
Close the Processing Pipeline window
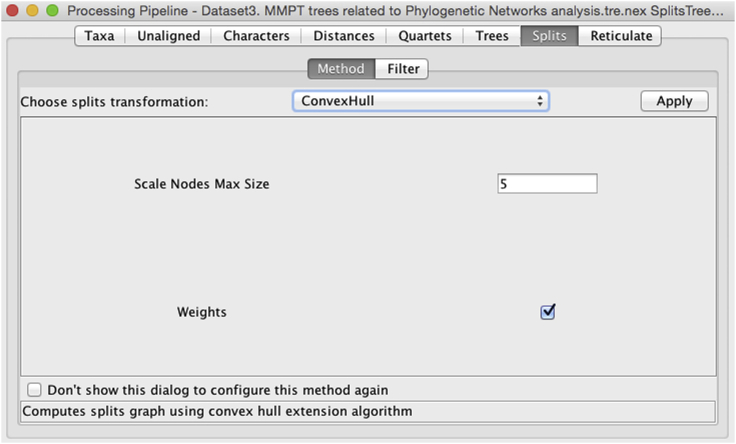click(13, 10)
